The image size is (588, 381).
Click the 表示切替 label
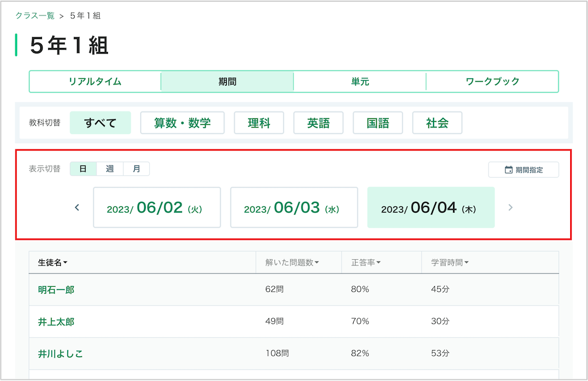coord(45,169)
